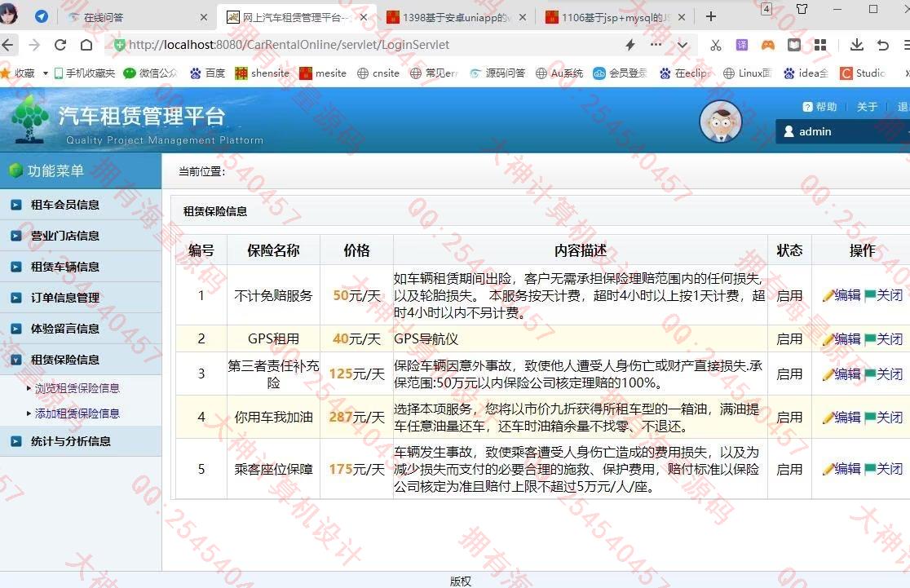Close the 不计免赔服务 insurance row
The image size is (910, 588).
coord(884,295)
